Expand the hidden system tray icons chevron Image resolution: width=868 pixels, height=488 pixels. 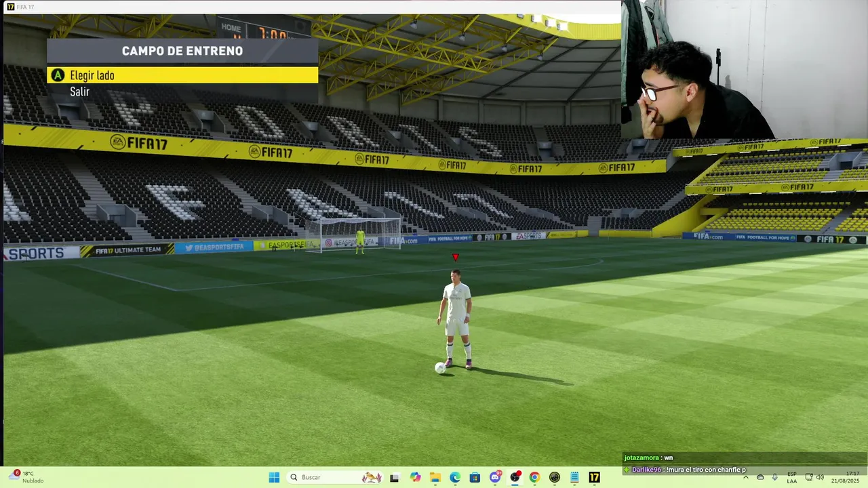point(746,477)
